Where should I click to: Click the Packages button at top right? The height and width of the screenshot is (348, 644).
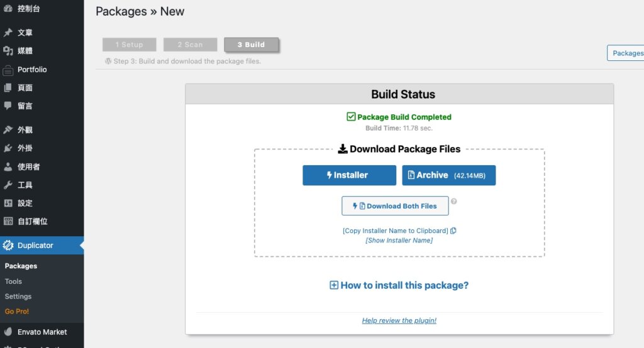click(x=626, y=53)
